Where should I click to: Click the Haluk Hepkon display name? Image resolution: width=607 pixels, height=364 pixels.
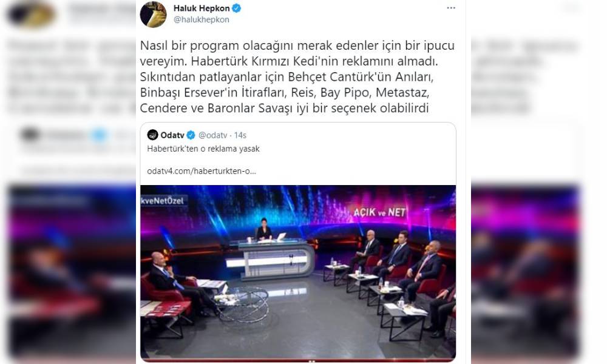[202, 8]
